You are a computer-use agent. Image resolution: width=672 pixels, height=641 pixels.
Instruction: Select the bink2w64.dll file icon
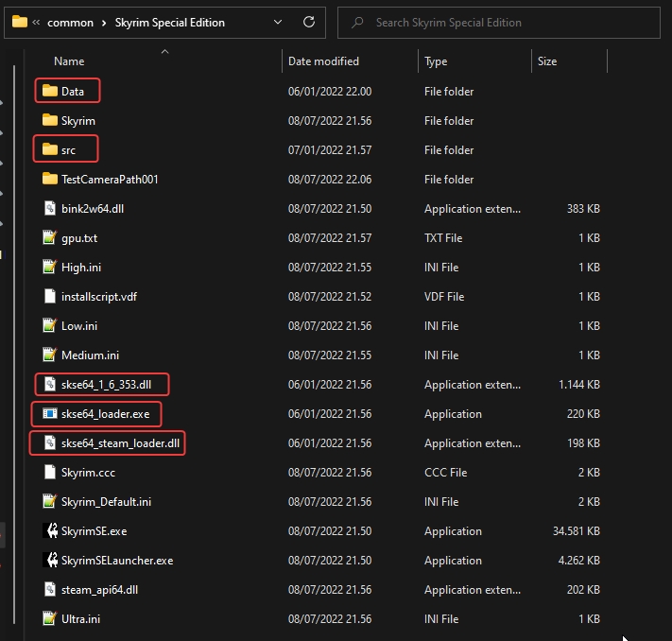tap(50, 209)
